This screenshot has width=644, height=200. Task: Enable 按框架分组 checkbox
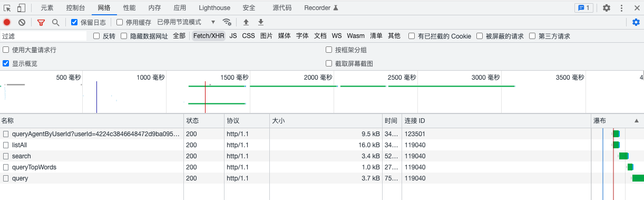tap(329, 50)
